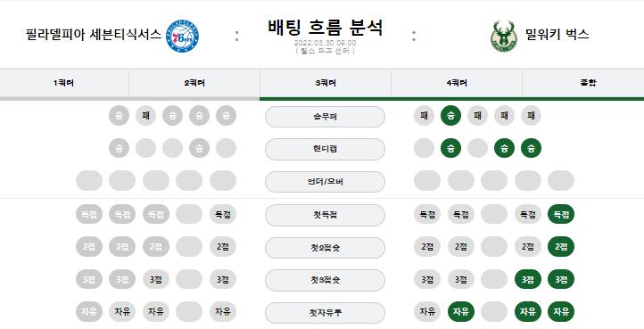Click the 핸디캡 category button
Viewport: 644px width, 329px height.
coord(325,149)
